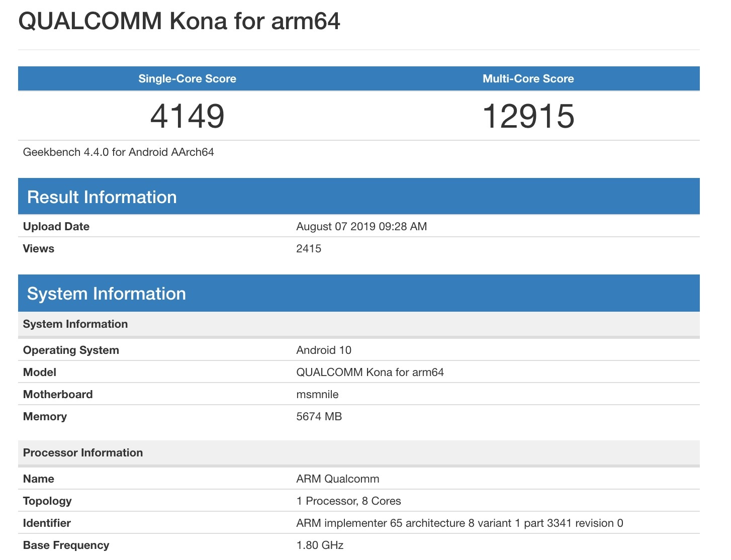Viewport: 731px width, 560px height.
Task: Select the Multi-Core Score header
Action: [x=528, y=78]
